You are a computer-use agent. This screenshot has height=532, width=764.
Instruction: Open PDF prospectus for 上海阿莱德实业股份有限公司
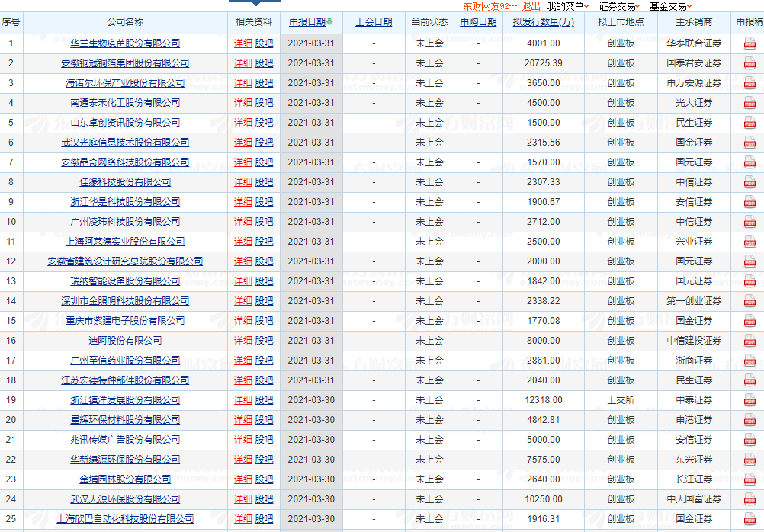(x=750, y=242)
